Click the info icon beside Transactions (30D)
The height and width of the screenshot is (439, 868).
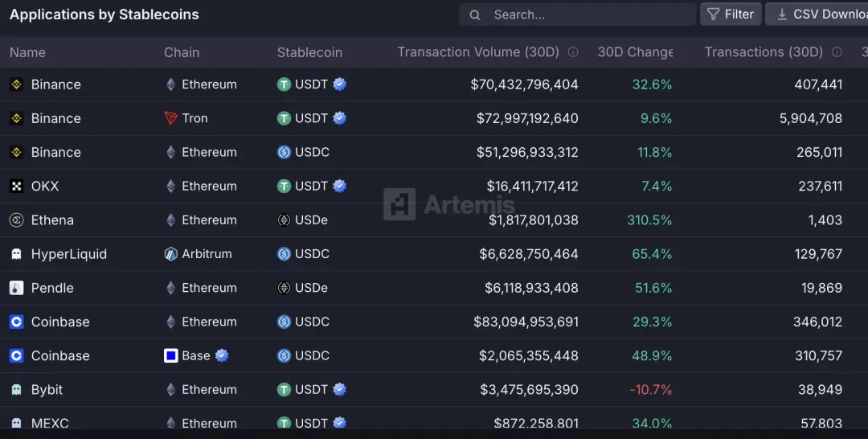pos(837,52)
